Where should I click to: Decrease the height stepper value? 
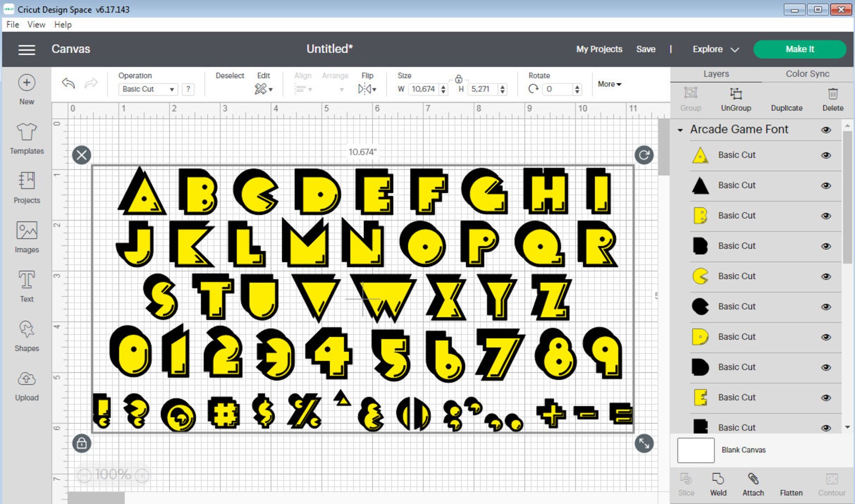(502, 92)
